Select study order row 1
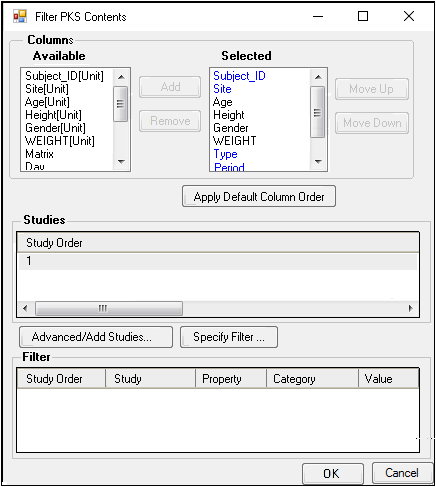Image resolution: width=436 pixels, height=487 pixels. (x=218, y=261)
